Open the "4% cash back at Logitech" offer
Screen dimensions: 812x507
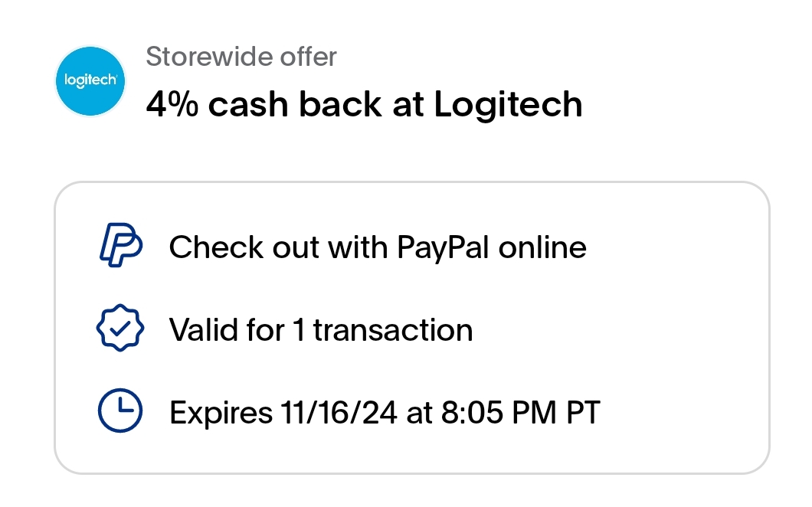(x=364, y=105)
